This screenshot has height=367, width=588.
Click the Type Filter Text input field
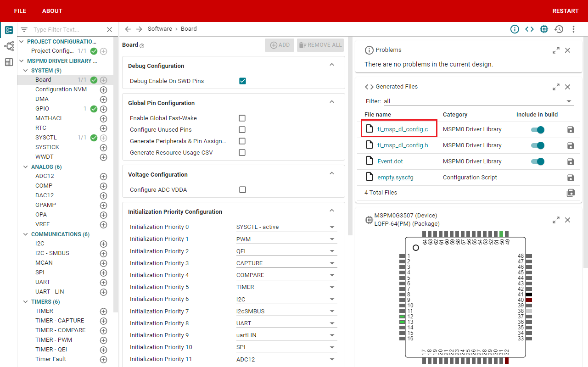[68, 29]
